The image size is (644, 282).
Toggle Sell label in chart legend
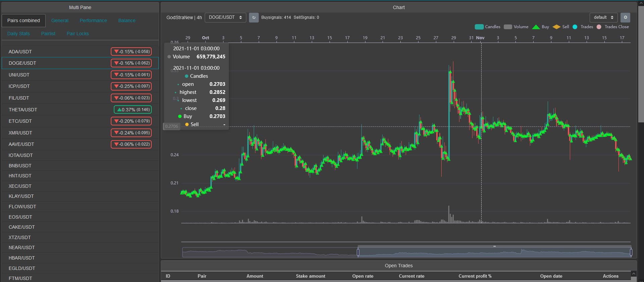point(565,27)
